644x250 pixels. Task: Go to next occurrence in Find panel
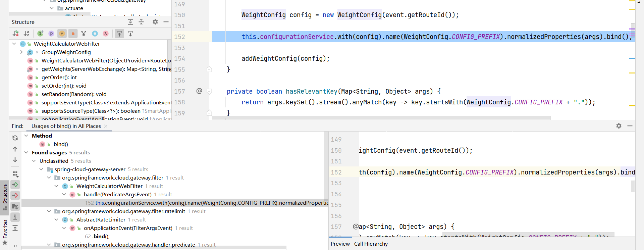[x=15, y=160]
